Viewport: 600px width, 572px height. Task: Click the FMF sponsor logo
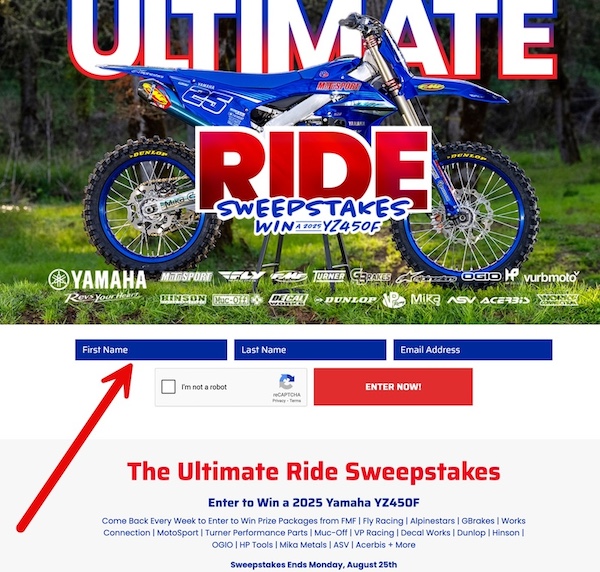[289, 276]
